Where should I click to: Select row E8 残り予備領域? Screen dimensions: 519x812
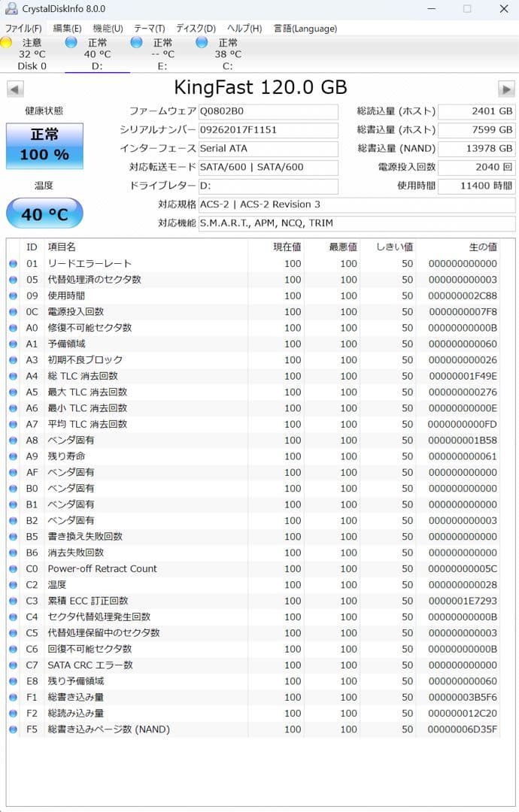point(253,681)
